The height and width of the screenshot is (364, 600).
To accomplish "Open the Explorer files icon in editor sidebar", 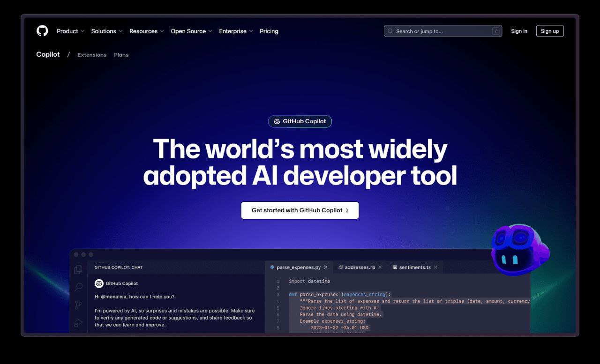I will coord(78,269).
